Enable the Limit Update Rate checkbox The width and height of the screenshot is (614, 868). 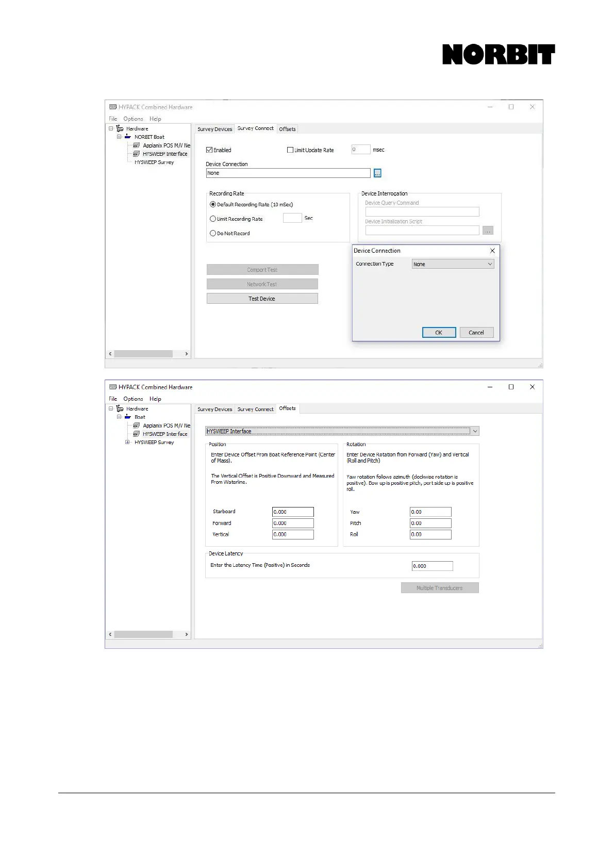(290, 150)
